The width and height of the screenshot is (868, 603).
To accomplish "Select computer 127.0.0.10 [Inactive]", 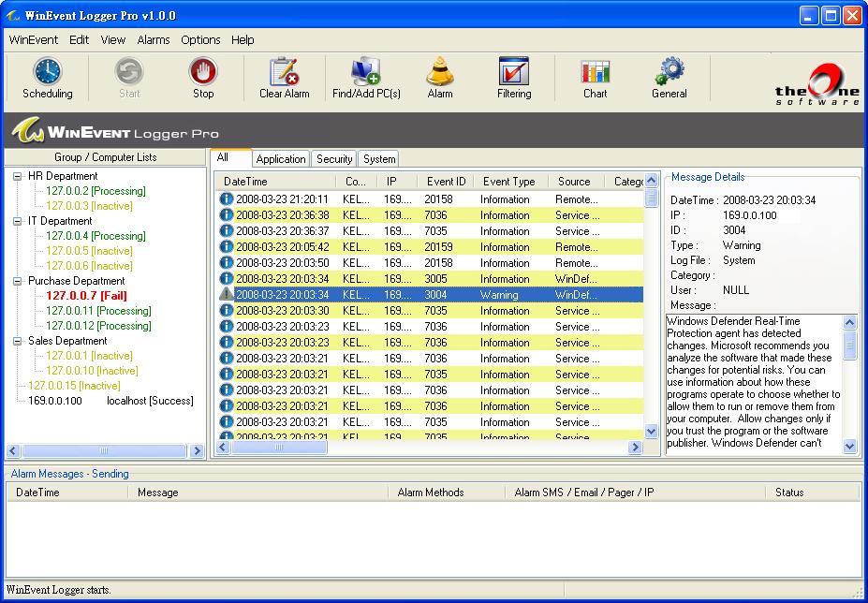I will tap(92, 371).
